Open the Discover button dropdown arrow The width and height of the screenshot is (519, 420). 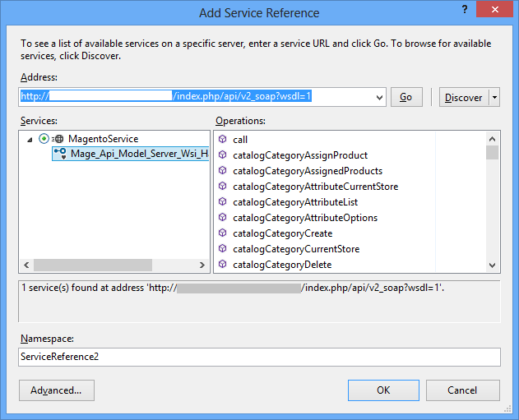click(x=494, y=97)
